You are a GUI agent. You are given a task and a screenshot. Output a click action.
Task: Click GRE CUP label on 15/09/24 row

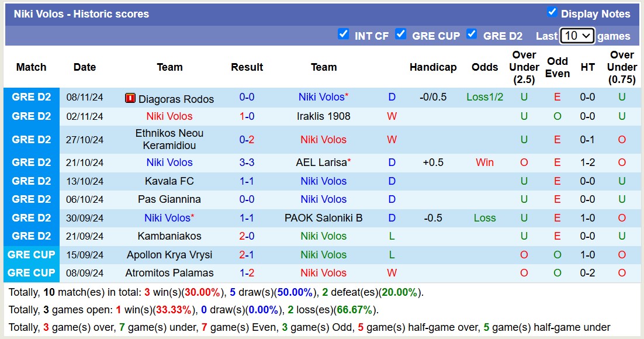pos(32,255)
